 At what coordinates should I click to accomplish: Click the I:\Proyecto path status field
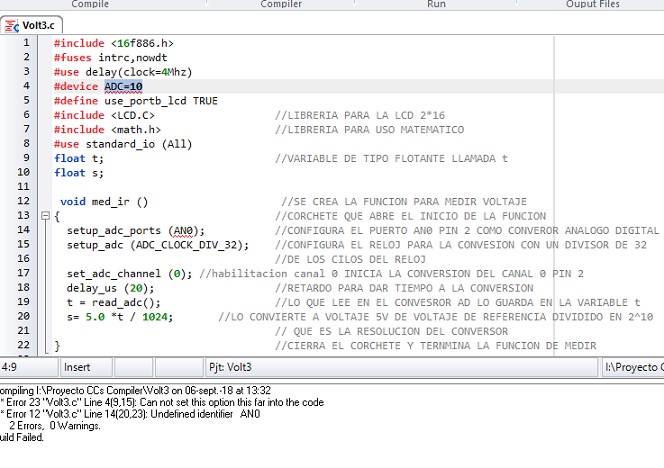point(633,367)
